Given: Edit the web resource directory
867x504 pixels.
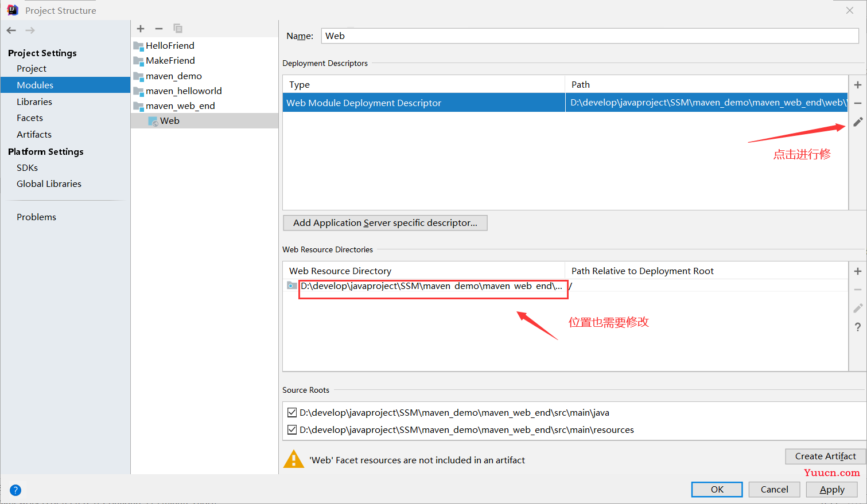Looking at the screenshot, I should [x=858, y=308].
